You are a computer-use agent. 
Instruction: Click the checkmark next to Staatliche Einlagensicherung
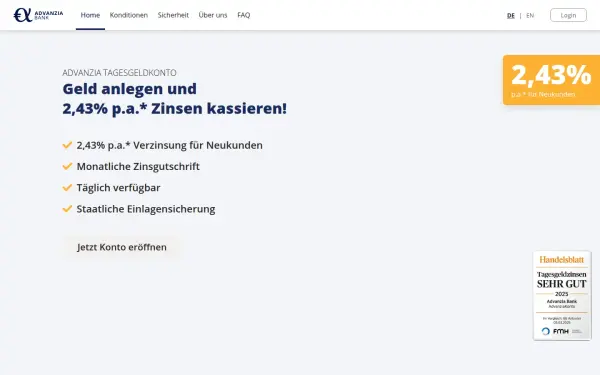click(67, 209)
